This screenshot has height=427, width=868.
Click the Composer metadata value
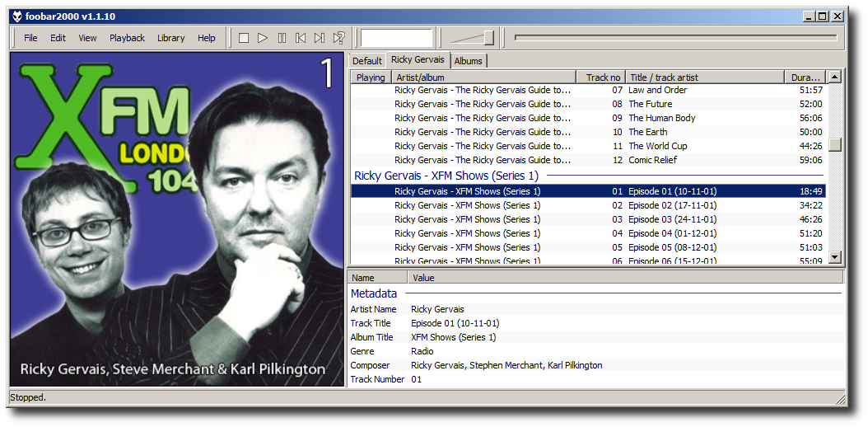(x=506, y=365)
